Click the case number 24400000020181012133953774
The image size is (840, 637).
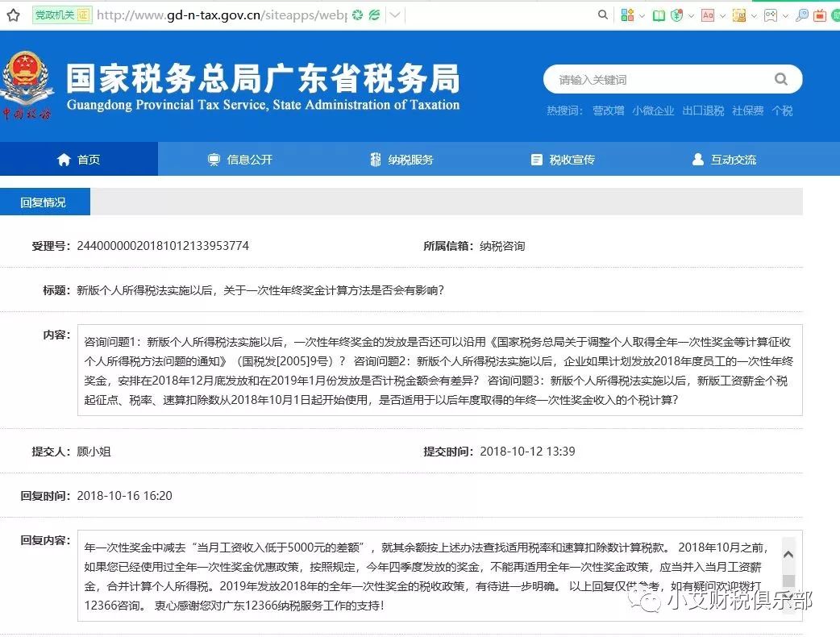click(x=163, y=246)
